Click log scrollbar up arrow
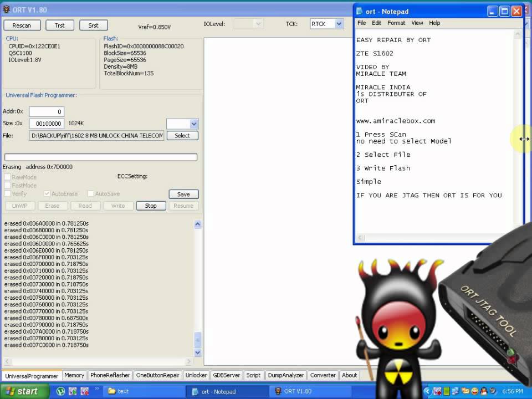The height and width of the screenshot is (399, 532). click(198, 224)
